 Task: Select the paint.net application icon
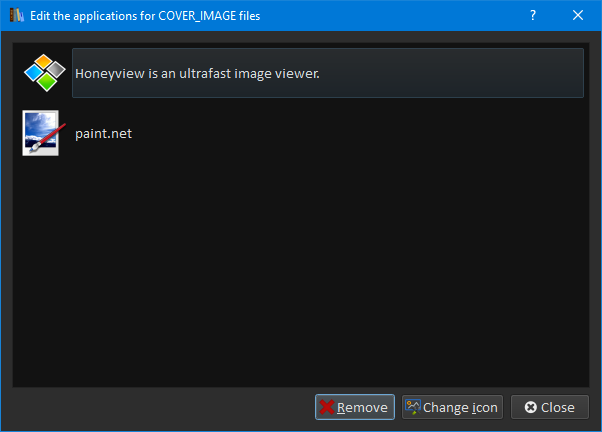click(43, 133)
